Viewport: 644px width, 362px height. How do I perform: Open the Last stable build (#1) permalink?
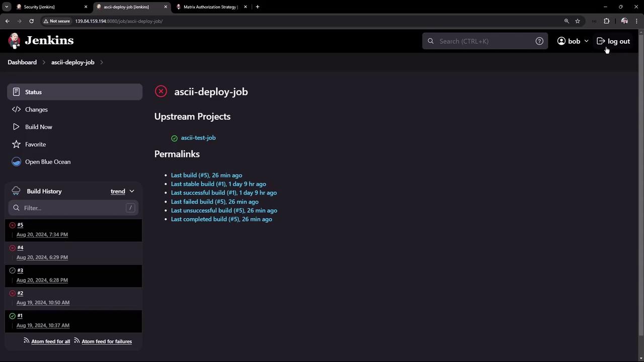click(218, 184)
